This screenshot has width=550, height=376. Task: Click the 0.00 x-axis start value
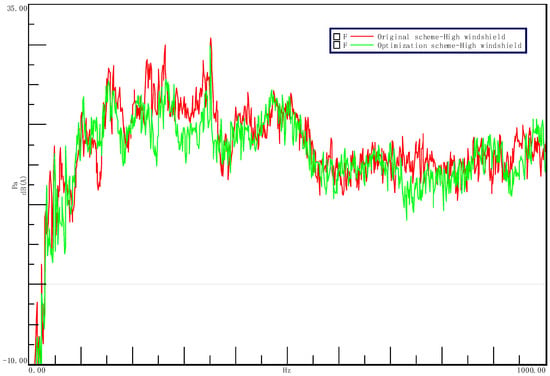coord(36,370)
